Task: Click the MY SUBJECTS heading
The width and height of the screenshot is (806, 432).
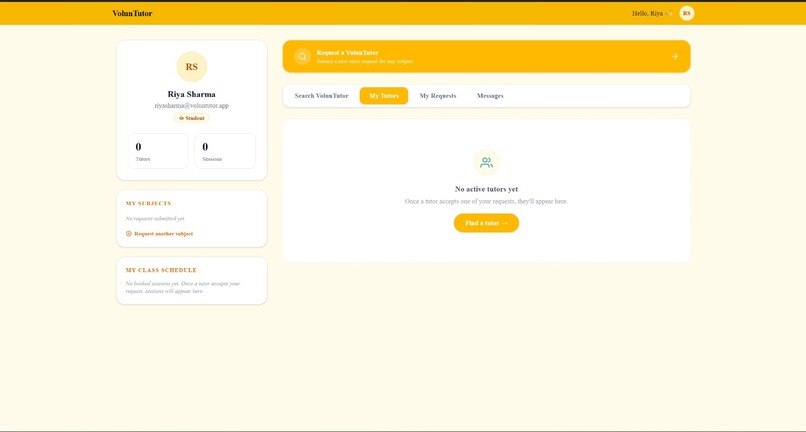Action: coord(149,204)
